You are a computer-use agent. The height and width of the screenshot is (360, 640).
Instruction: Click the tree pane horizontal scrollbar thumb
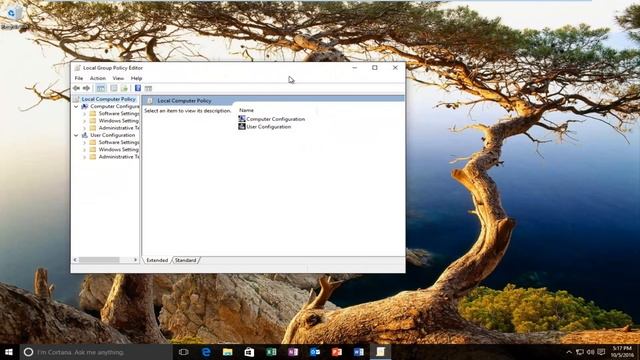point(99,260)
